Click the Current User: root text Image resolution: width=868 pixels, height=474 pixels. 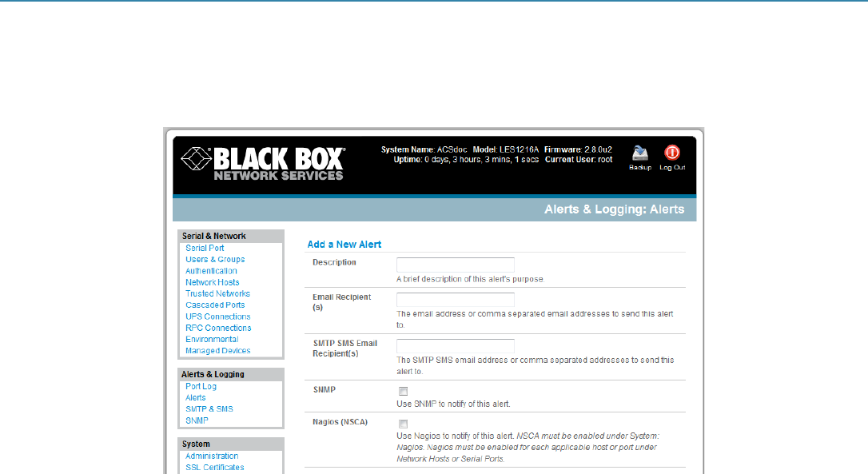579,160
